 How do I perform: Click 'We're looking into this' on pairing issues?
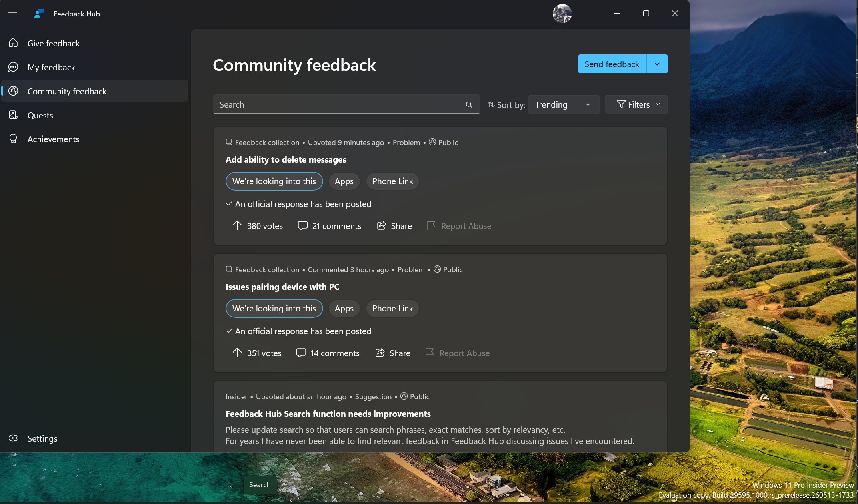[274, 309]
